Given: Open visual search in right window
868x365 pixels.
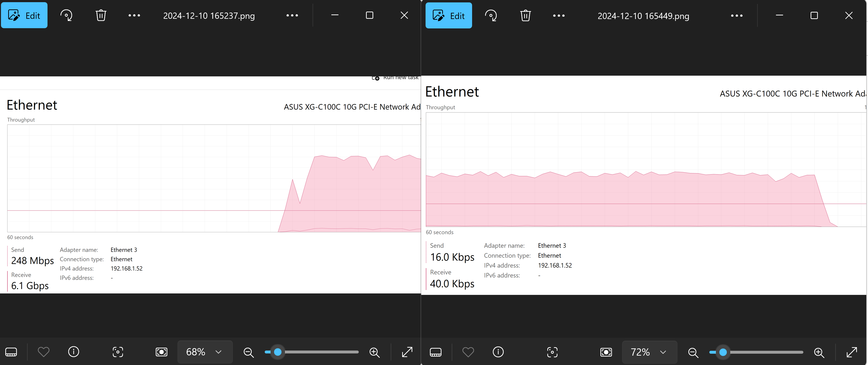Looking at the screenshot, I should pos(552,352).
